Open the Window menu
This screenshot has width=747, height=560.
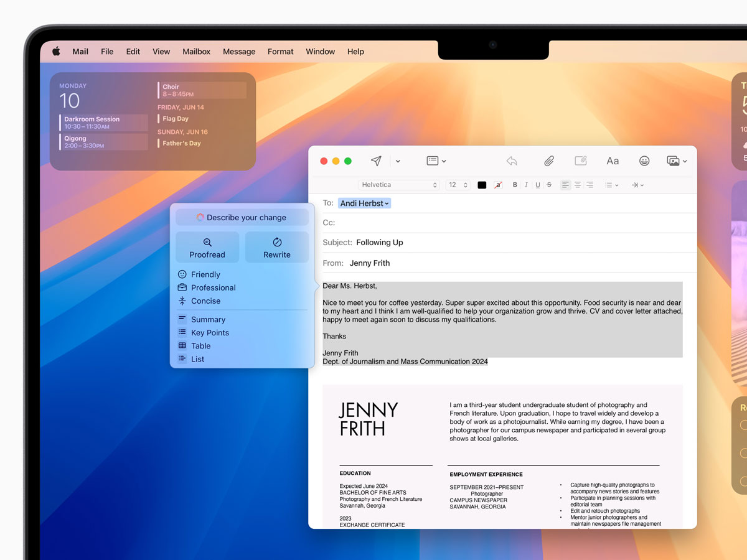coord(321,52)
